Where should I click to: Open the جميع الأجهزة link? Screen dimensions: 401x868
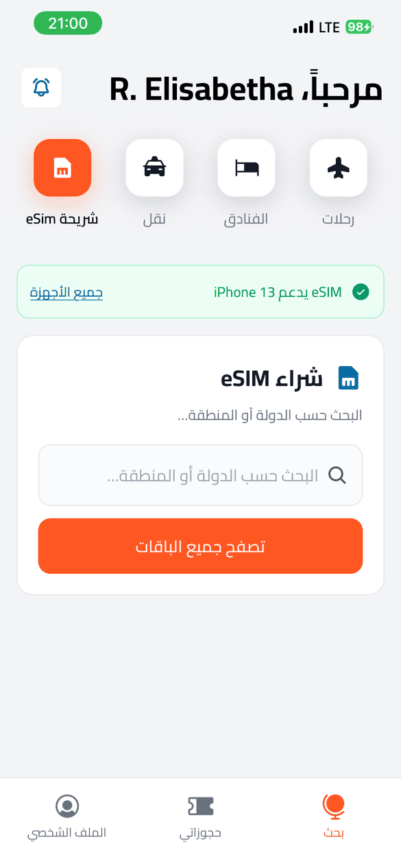click(66, 293)
